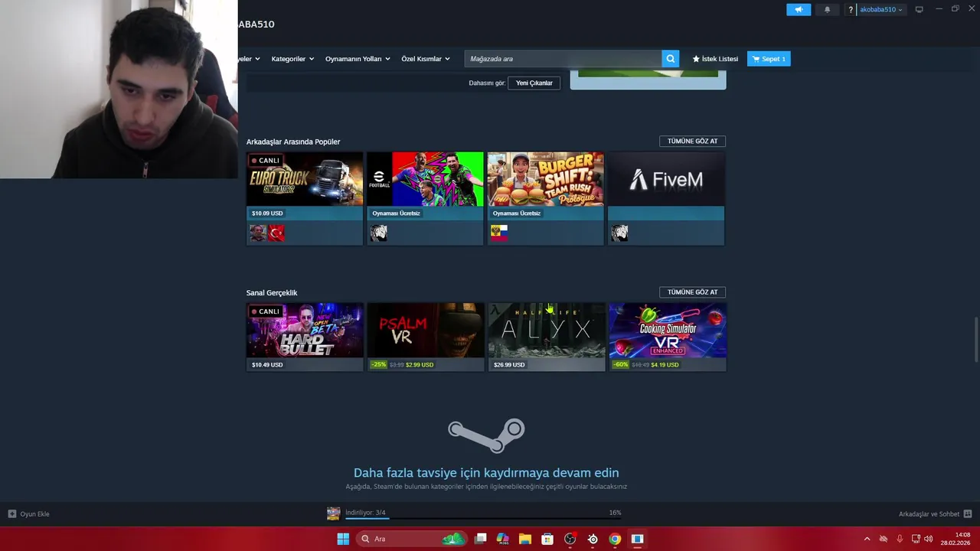
Task: Click the $26.99 USD price label
Action: (x=509, y=365)
